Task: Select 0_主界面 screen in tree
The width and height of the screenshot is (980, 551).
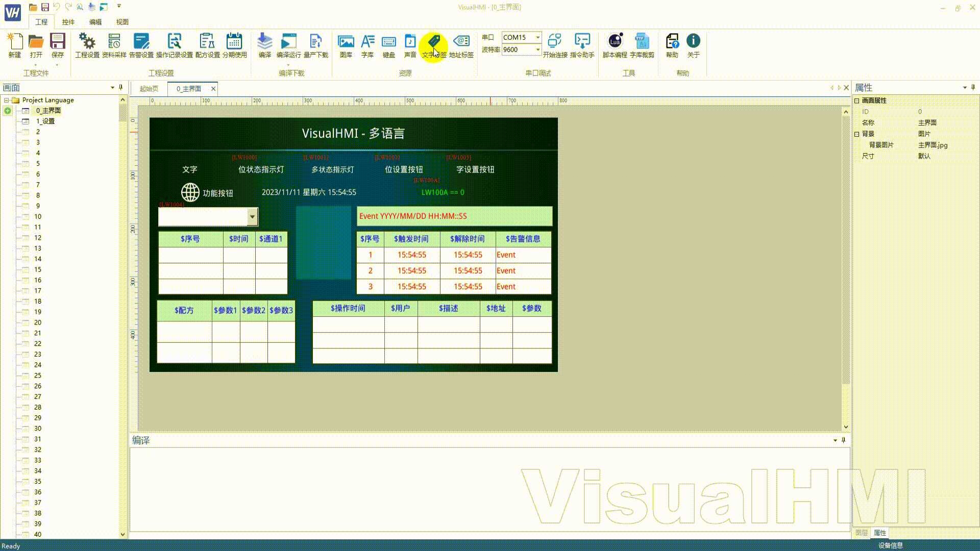Action: click(48, 110)
